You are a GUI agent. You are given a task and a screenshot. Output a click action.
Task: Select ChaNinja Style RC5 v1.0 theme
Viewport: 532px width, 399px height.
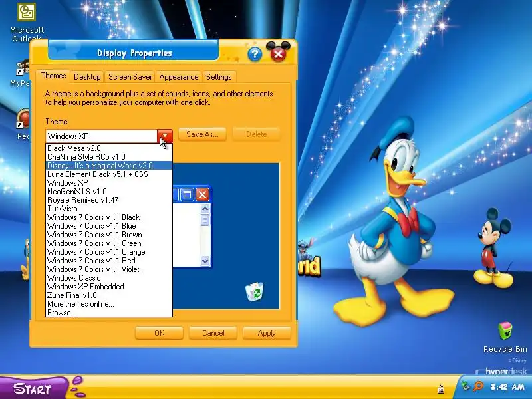point(109,157)
